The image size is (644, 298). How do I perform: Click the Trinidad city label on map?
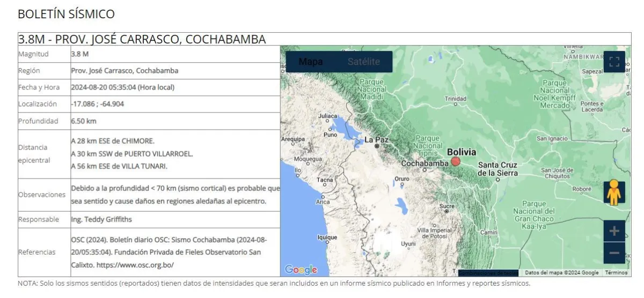[x=455, y=99]
